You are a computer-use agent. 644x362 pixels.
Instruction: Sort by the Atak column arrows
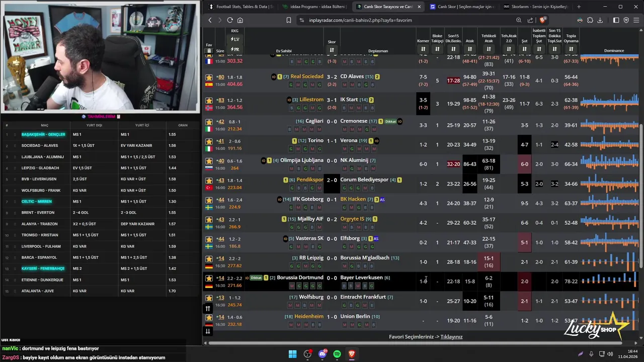(470, 49)
